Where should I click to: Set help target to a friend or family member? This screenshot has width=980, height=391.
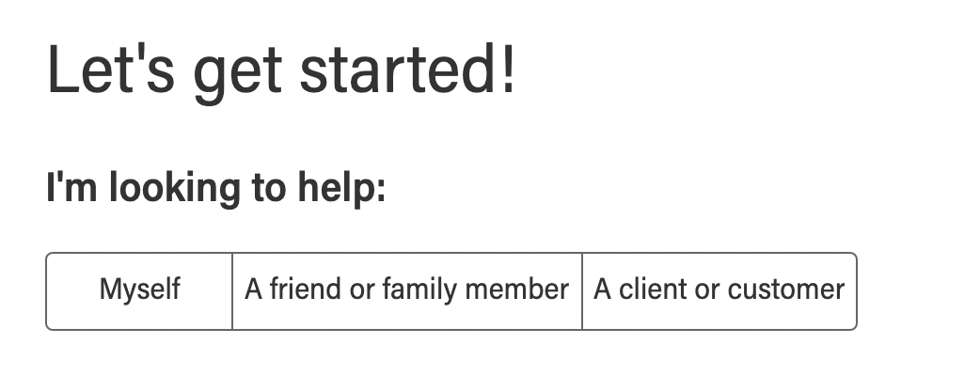click(x=406, y=290)
